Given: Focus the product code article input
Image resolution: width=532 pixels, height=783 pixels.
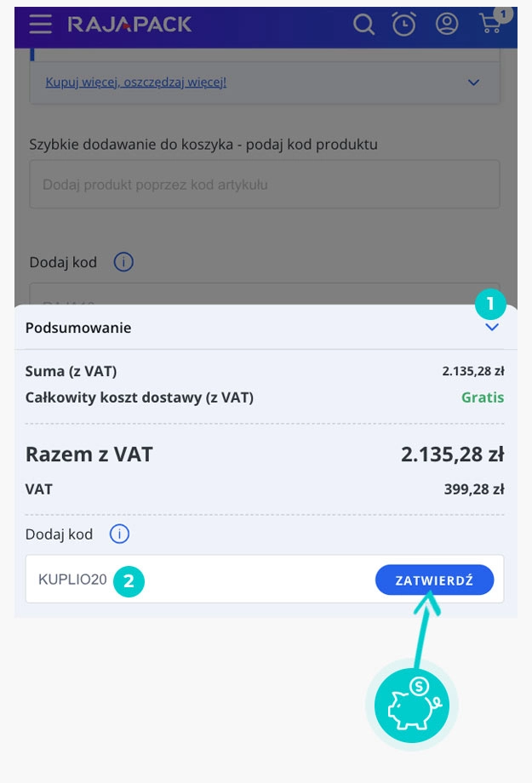Looking at the screenshot, I should 264,184.
